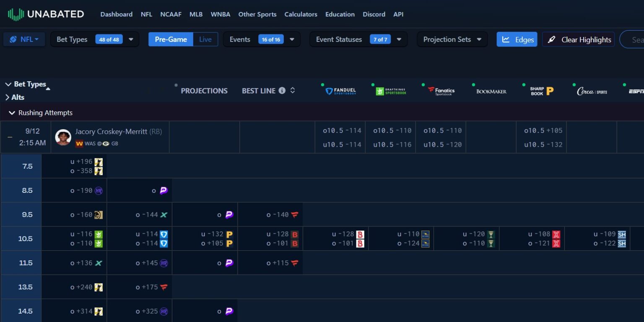Show Best Line info icon tooltip
644x322 pixels.
[x=282, y=91]
